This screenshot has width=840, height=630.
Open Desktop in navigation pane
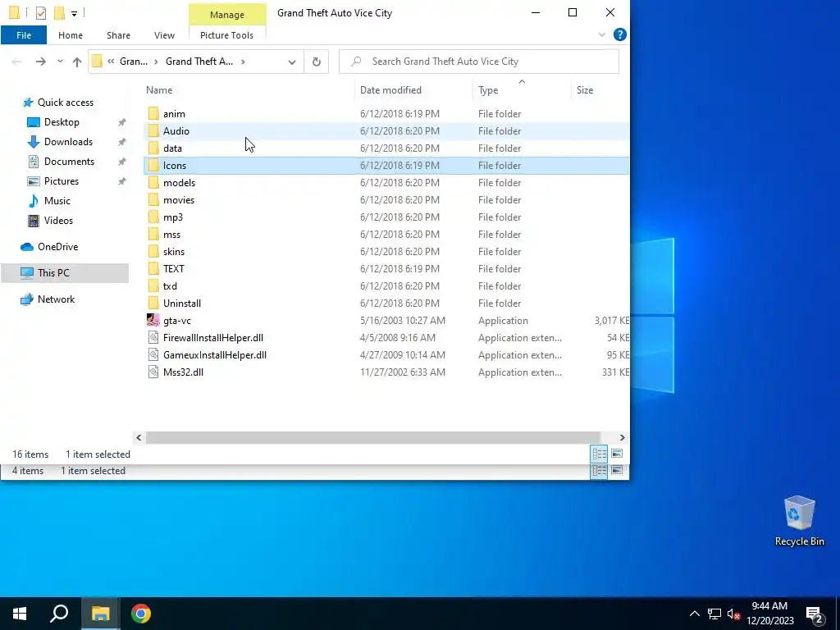pos(62,122)
